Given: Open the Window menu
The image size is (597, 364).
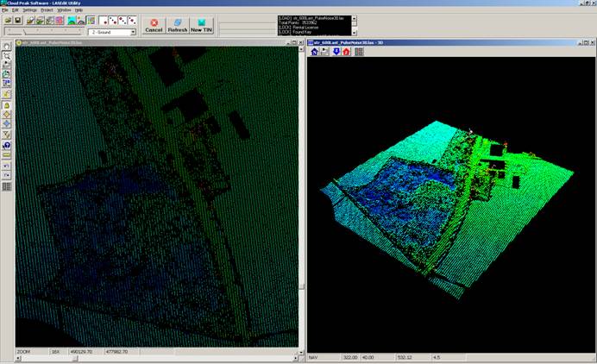Looking at the screenshot, I should pyautogui.click(x=64, y=9).
